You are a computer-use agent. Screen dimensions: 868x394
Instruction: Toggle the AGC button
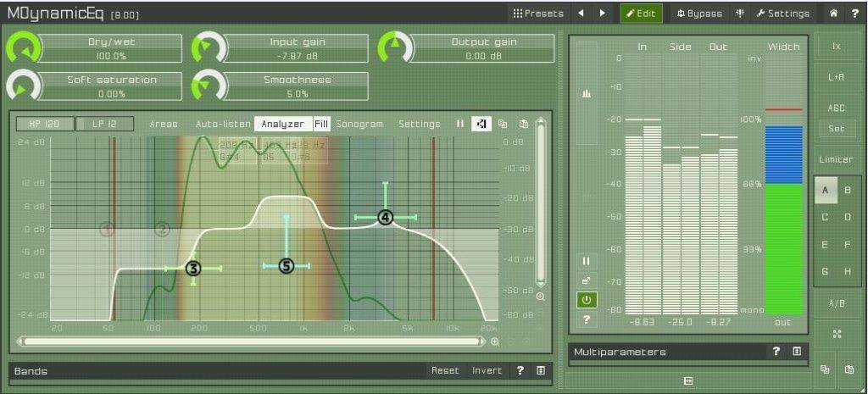(x=837, y=108)
